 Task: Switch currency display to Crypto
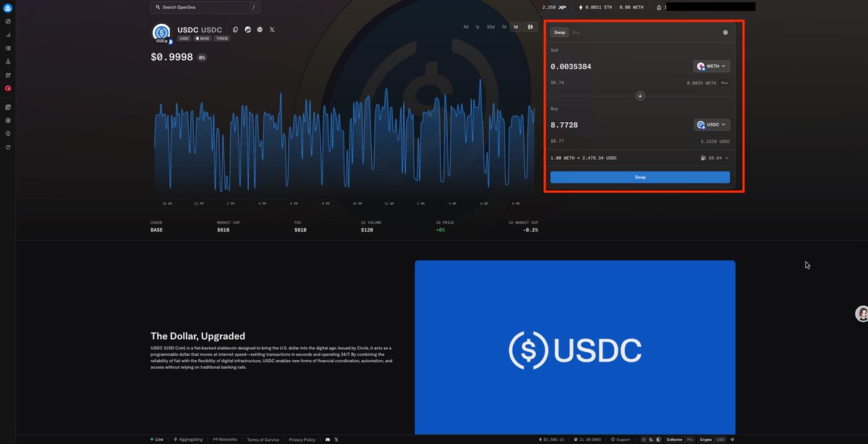706,440
